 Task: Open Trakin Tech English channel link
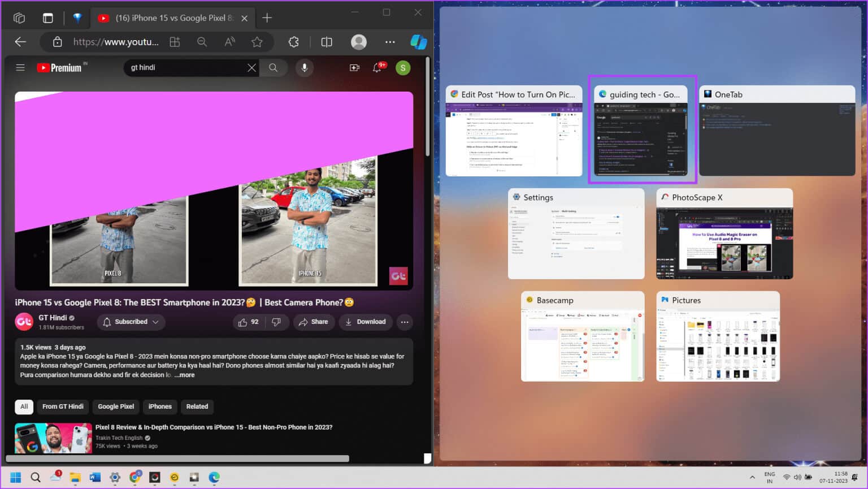coord(119,438)
